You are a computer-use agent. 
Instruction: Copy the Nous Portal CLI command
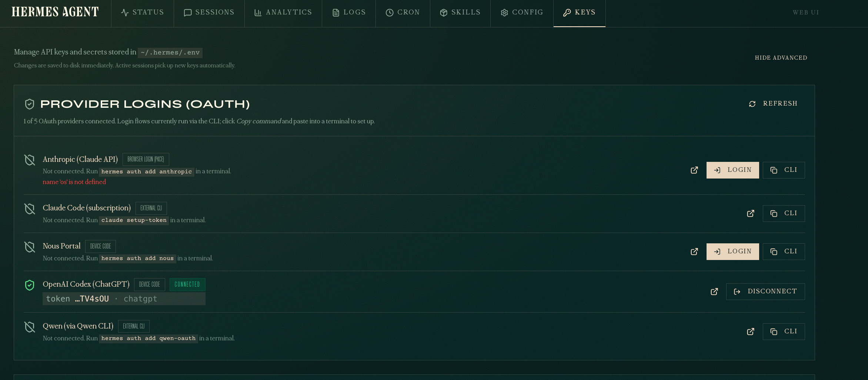click(784, 251)
